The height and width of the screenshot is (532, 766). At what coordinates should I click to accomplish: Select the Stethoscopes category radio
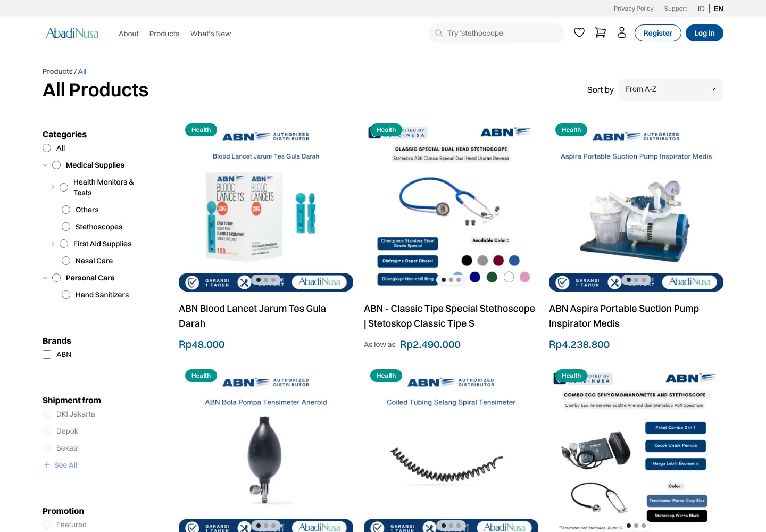point(66,227)
